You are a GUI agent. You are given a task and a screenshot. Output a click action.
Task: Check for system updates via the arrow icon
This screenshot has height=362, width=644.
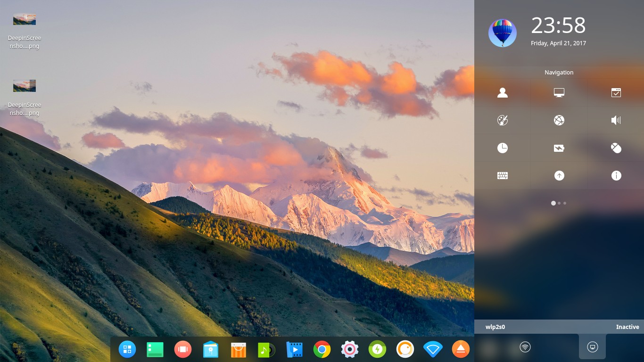[x=559, y=175]
